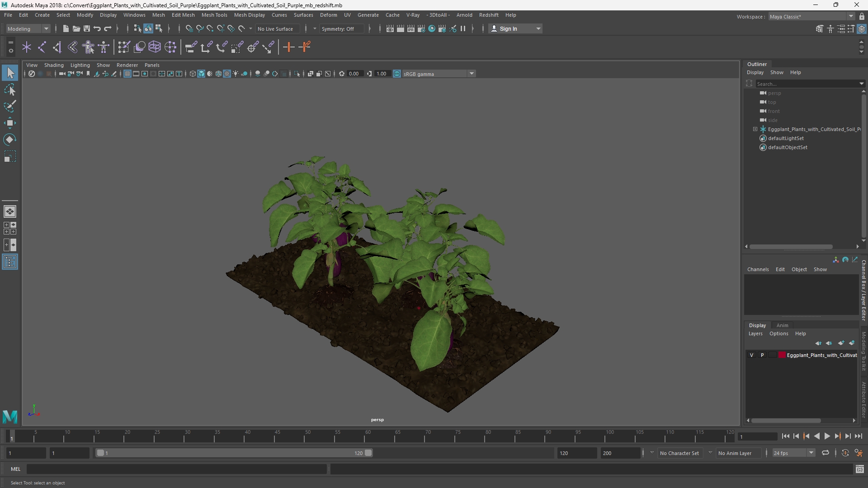This screenshot has height=488, width=868.
Task: Activate the Paint Selection tool
Action: point(10,107)
